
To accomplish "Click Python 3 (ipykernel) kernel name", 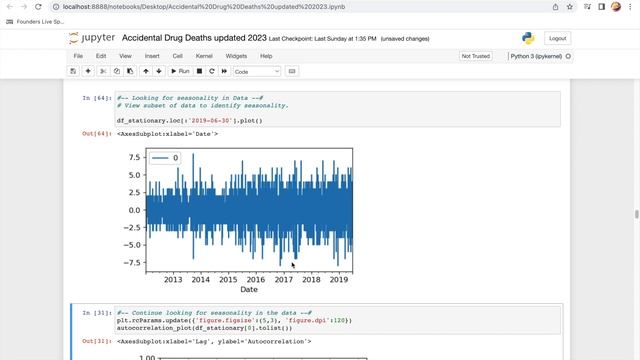I will [536, 56].
